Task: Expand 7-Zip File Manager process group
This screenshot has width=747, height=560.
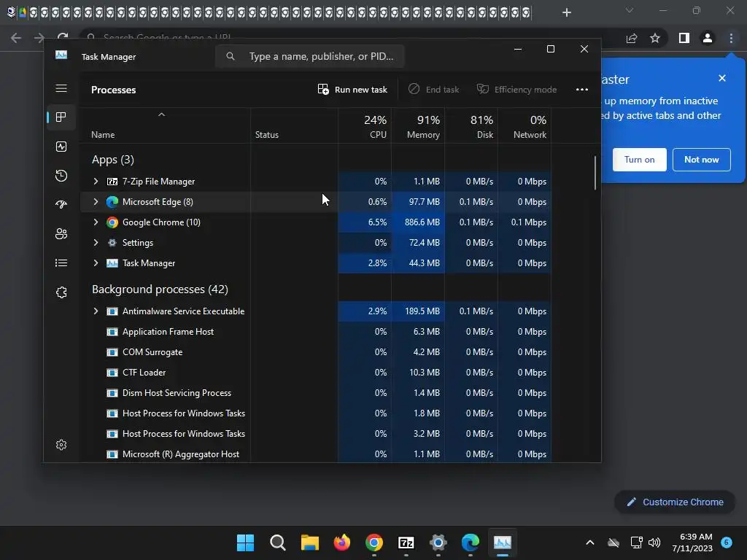Action: click(x=96, y=182)
